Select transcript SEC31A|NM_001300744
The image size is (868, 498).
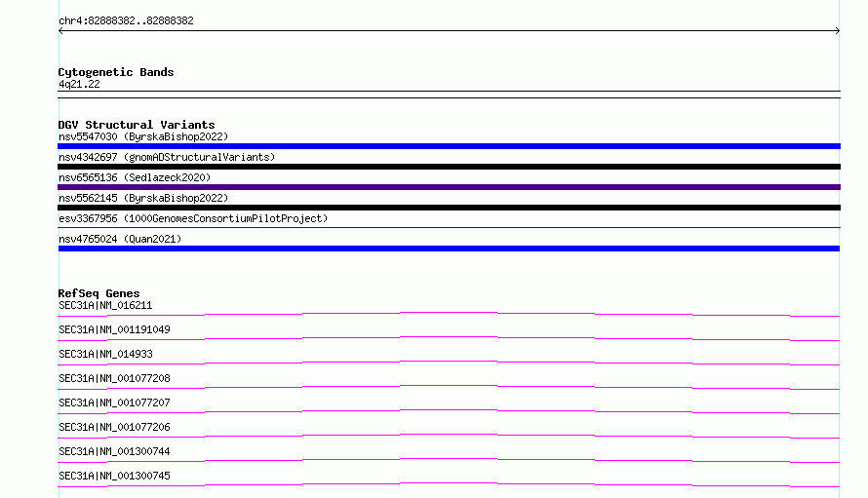(114, 451)
